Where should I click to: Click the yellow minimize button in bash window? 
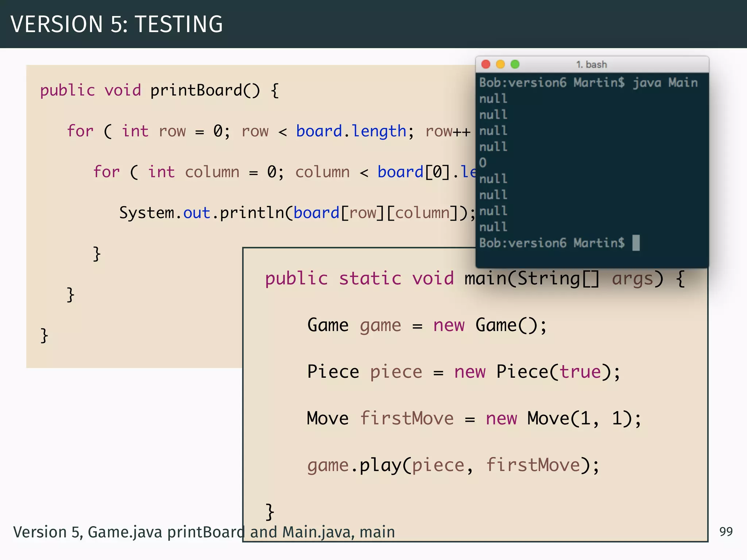(500, 65)
